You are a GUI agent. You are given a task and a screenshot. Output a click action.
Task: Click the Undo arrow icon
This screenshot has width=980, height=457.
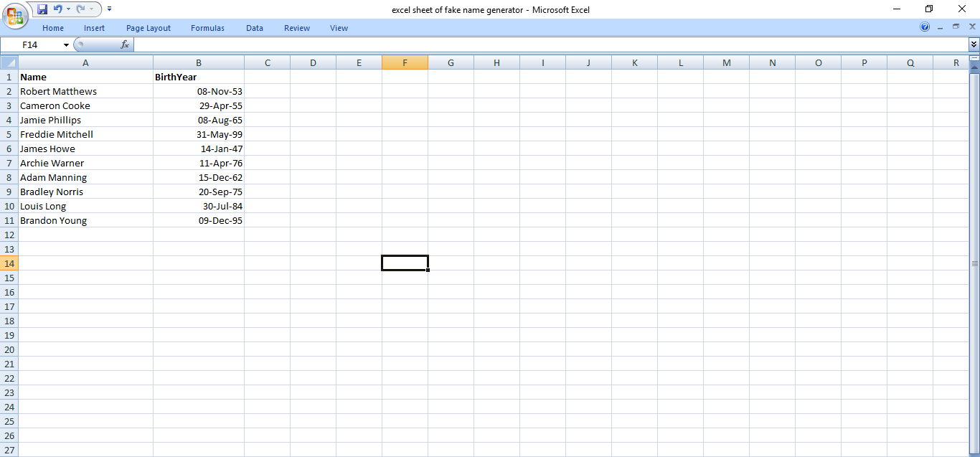pos(57,9)
